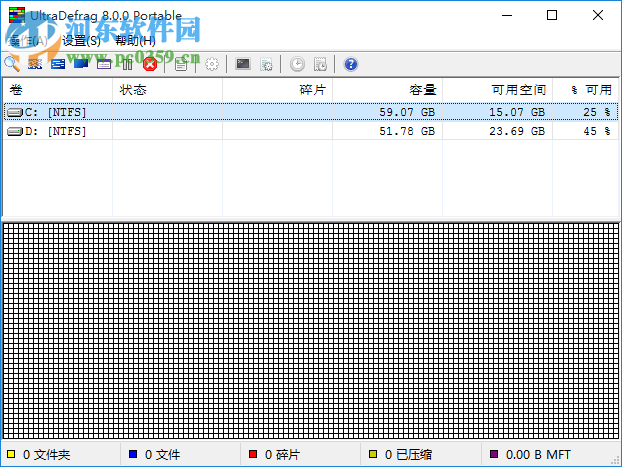Click the 0 已压缩 status text
Viewport: 622px width, 467px height.
(408, 455)
